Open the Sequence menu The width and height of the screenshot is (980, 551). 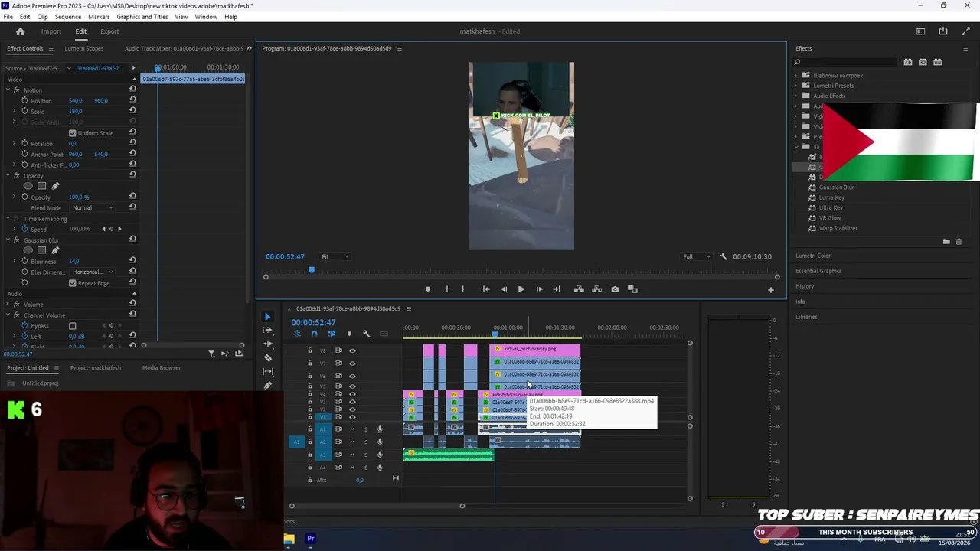click(68, 17)
